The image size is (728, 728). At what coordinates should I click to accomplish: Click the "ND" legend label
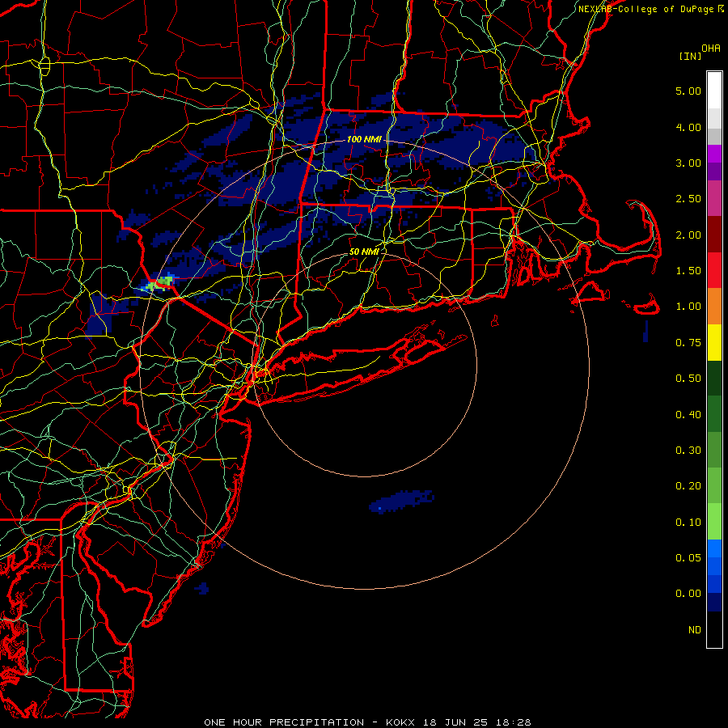click(695, 630)
